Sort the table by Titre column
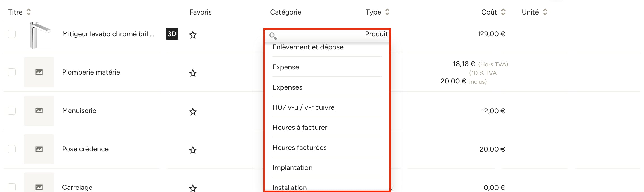The image size is (644, 192). (29, 12)
